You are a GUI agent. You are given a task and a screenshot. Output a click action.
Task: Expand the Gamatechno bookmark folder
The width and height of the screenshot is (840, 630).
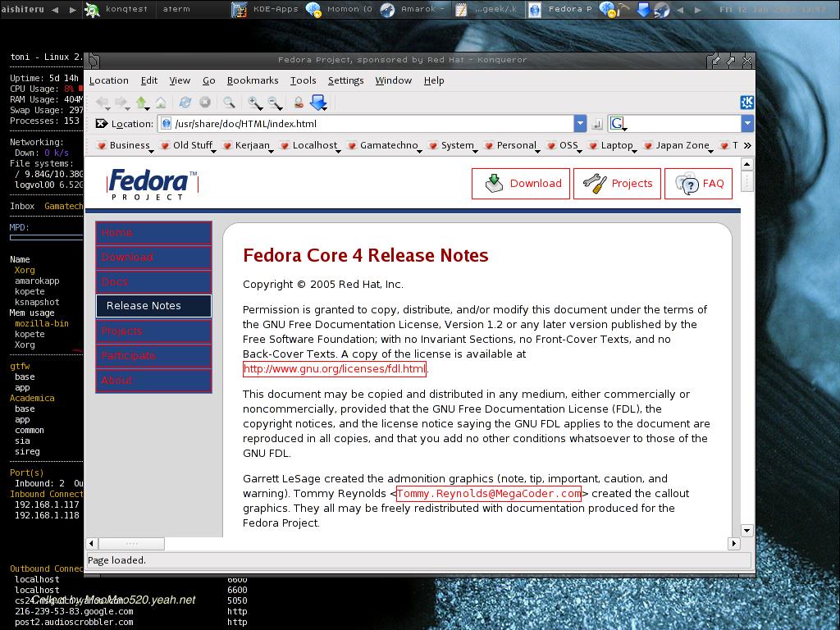point(385,145)
